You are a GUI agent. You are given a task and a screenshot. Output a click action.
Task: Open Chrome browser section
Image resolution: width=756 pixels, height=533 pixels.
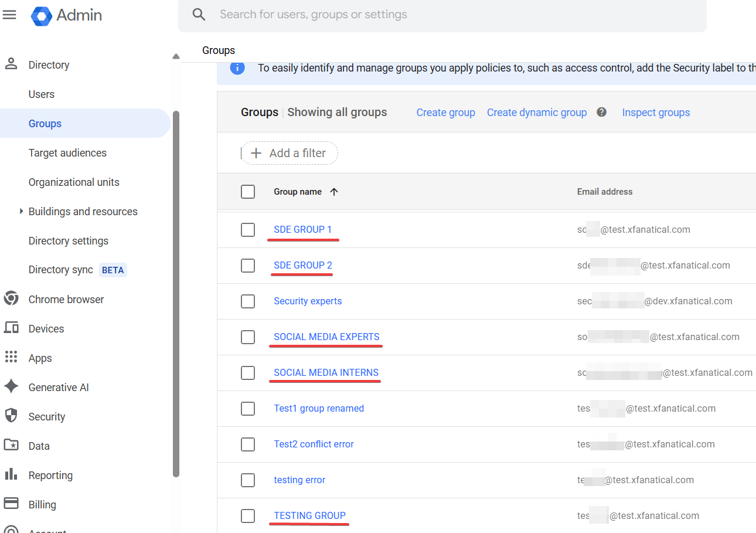pyautogui.click(x=66, y=299)
